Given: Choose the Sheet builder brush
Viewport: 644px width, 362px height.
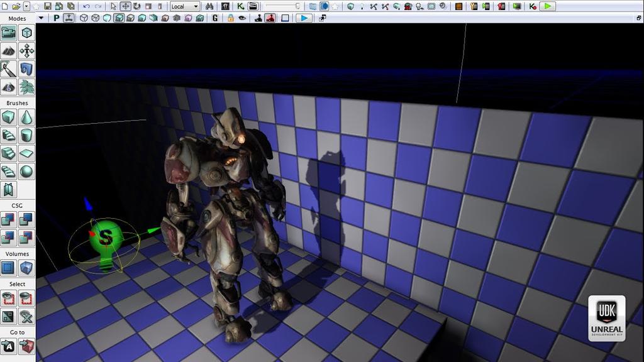Looking at the screenshot, I should (x=26, y=153).
